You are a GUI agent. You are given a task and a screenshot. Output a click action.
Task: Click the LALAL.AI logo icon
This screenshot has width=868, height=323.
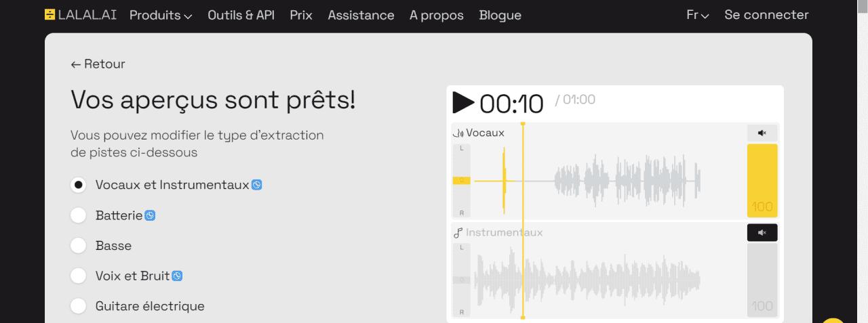(50, 15)
